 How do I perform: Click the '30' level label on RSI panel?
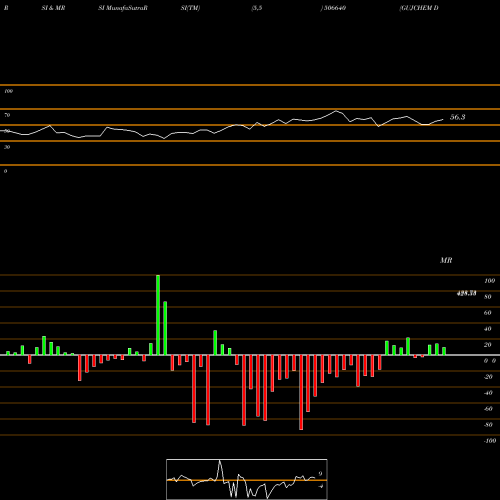(7, 147)
